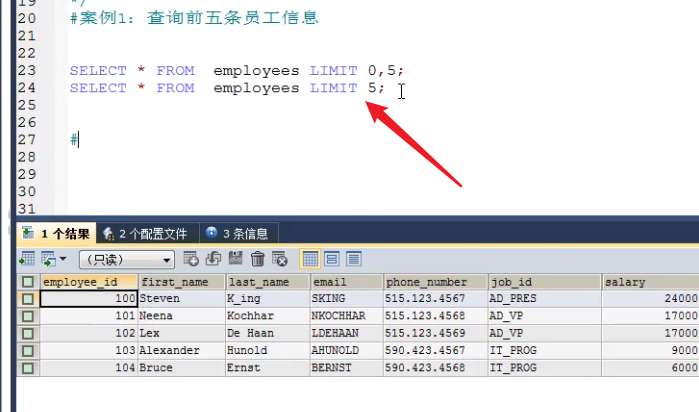Click the salary column header

click(650, 282)
